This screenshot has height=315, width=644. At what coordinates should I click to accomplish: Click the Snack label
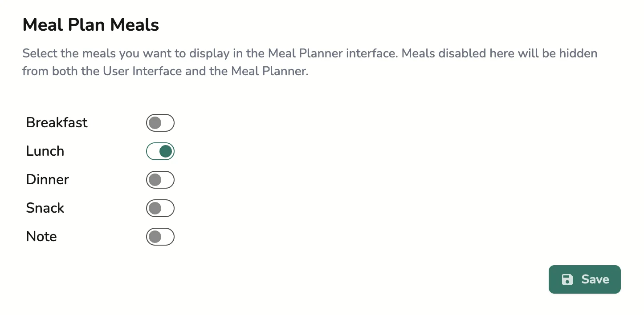(x=45, y=208)
